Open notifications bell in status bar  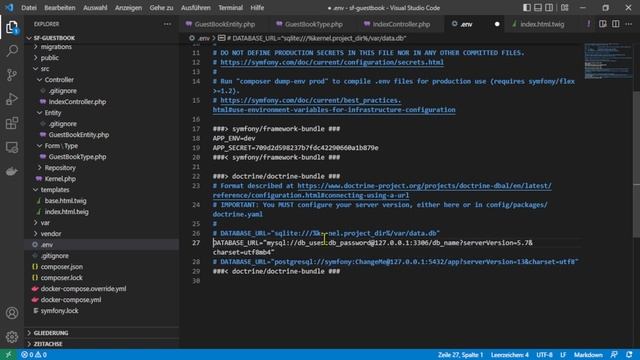(x=629, y=355)
